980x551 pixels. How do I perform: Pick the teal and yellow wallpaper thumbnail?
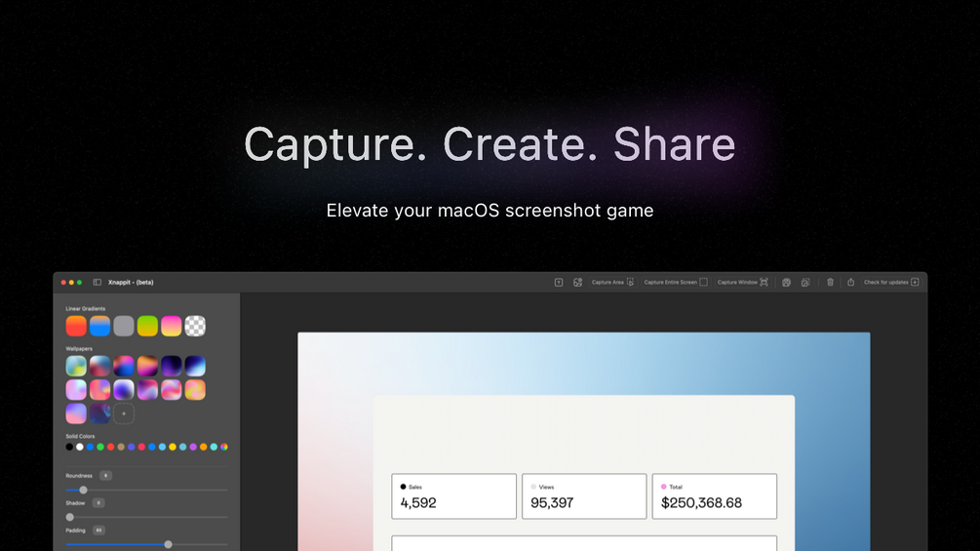(76, 366)
